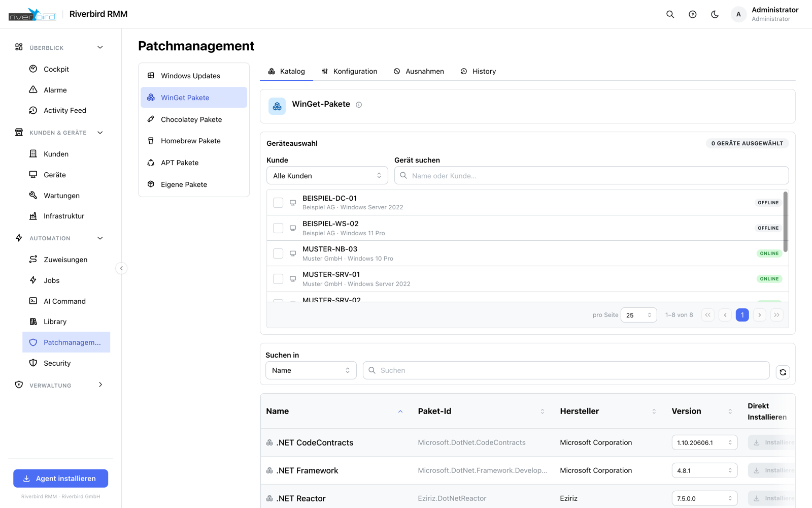Expand the Verwaltung sidebar section
The width and height of the screenshot is (812, 508).
coord(100,385)
